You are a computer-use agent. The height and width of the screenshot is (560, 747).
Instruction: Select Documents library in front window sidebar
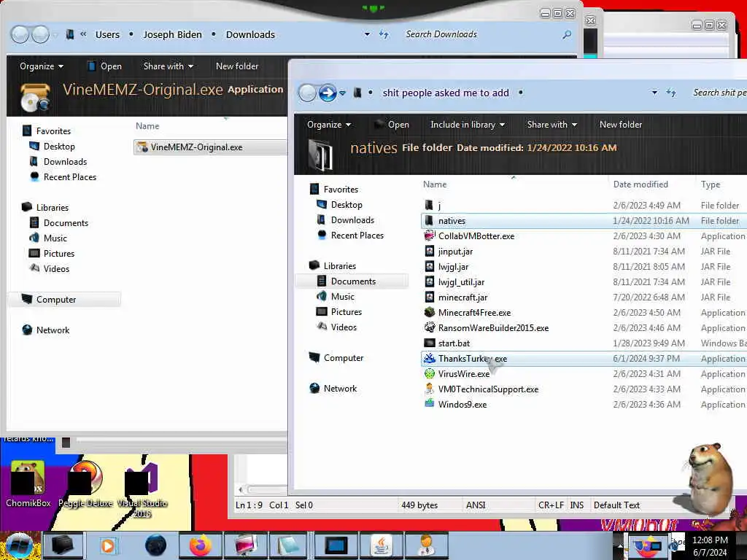[x=353, y=281]
